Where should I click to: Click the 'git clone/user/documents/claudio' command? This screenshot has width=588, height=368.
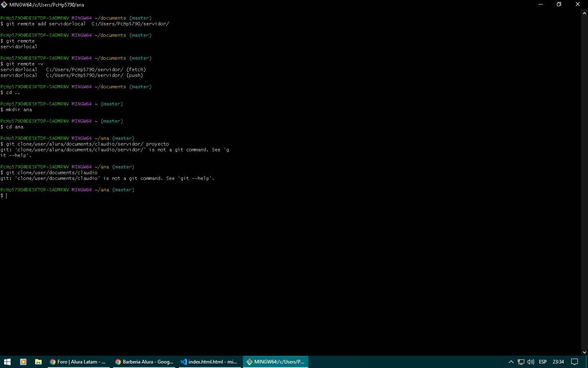pyautogui.click(x=49, y=173)
